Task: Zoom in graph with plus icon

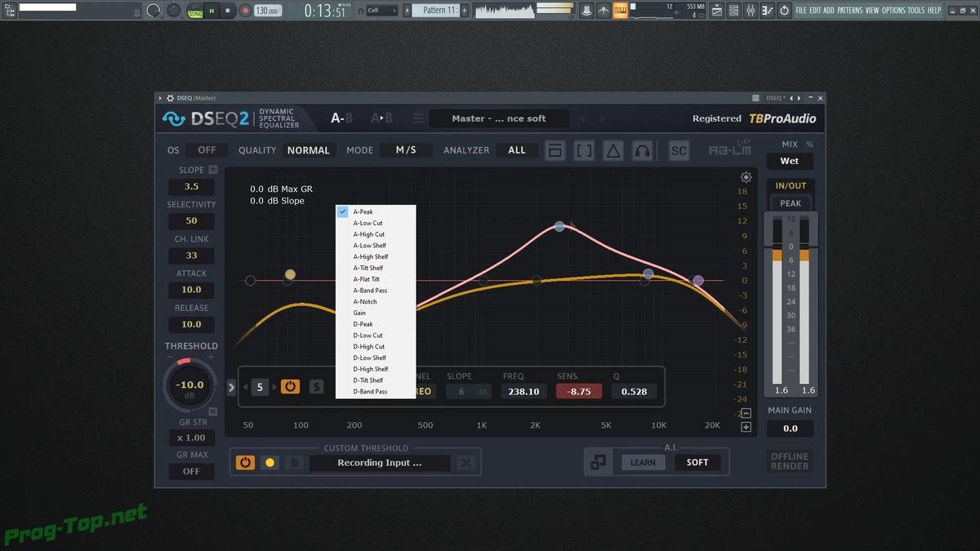Action: click(746, 427)
